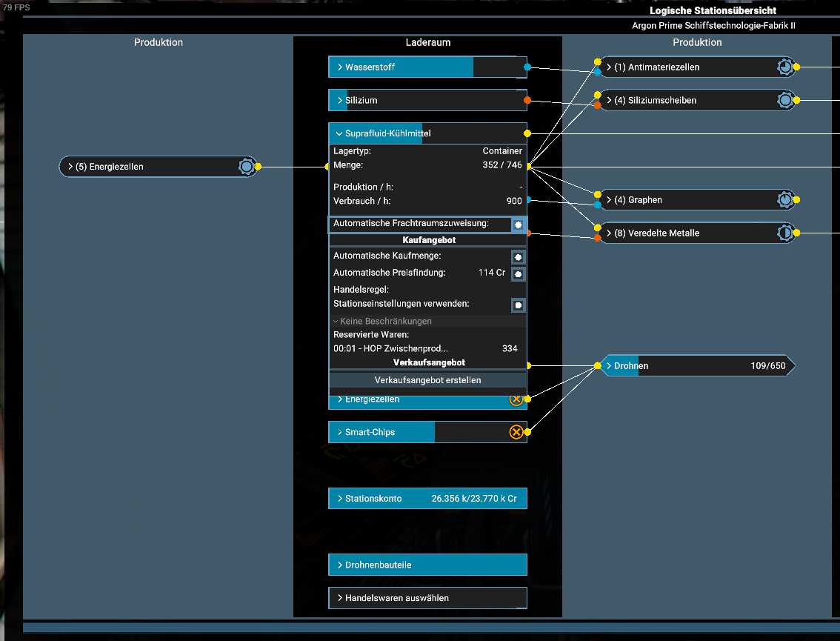Image resolution: width=840 pixels, height=641 pixels.
Task: Click the yellow input dot of Drohnen node
Action: point(597,366)
